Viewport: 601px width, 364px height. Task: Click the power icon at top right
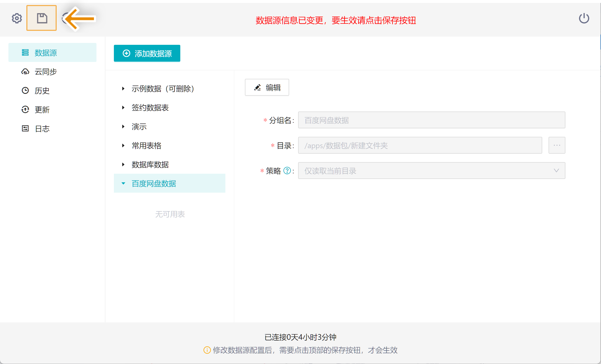pyautogui.click(x=584, y=18)
